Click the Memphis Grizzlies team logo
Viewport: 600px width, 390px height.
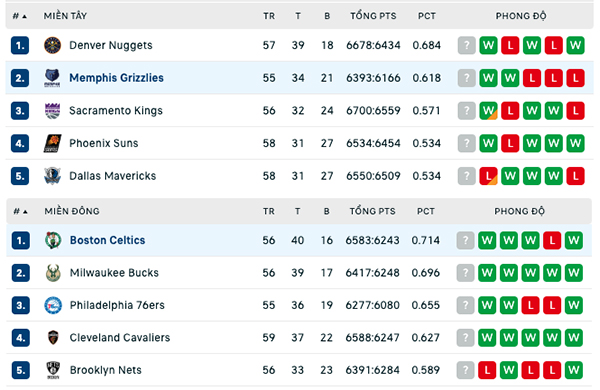click(52, 78)
